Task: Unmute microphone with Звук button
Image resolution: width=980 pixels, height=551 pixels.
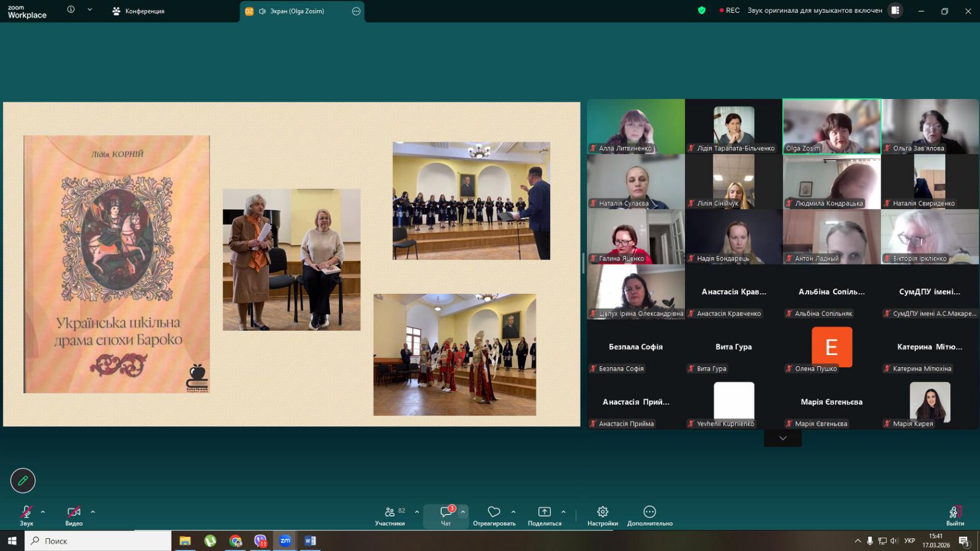Action: [26, 515]
